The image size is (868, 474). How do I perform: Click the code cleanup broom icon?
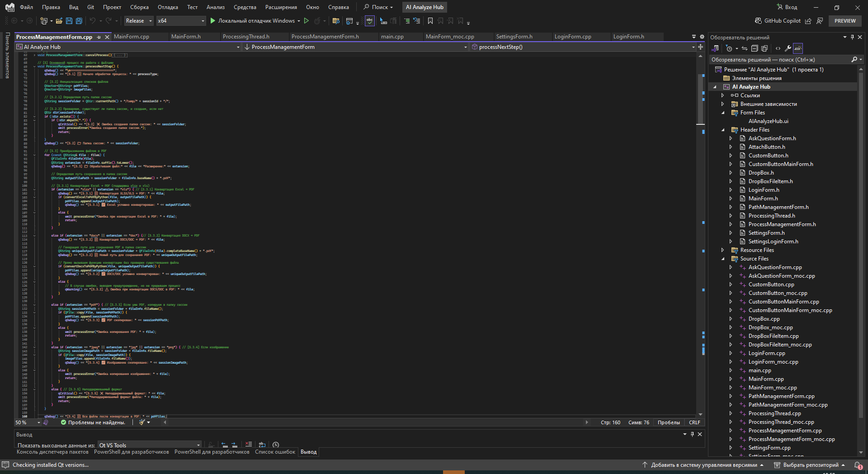tap(142, 422)
